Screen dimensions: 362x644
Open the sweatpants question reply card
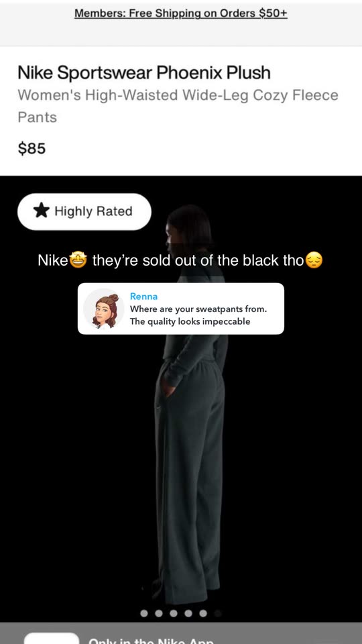pos(181,309)
